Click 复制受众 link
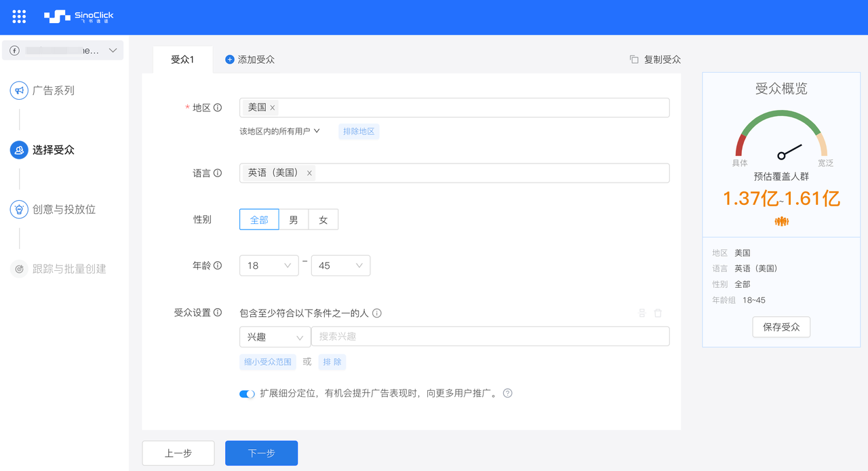Image resolution: width=868 pixels, height=471 pixels. click(x=663, y=60)
